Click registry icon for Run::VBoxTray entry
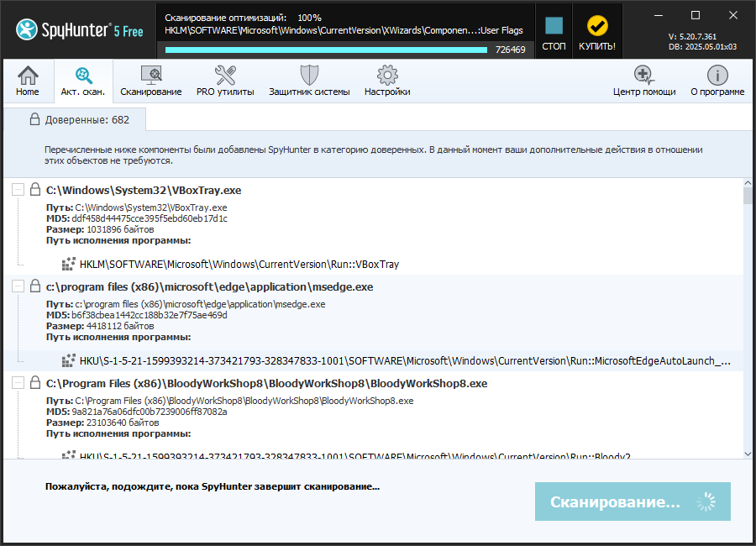Screen dimensions: 756x546 (x=69, y=264)
